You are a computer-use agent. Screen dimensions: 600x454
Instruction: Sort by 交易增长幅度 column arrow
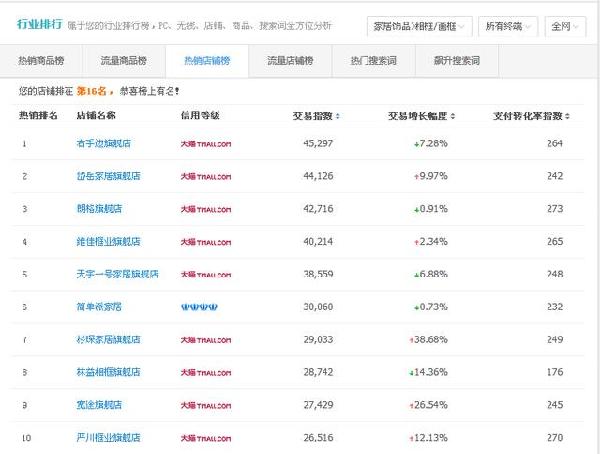pos(453,116)
